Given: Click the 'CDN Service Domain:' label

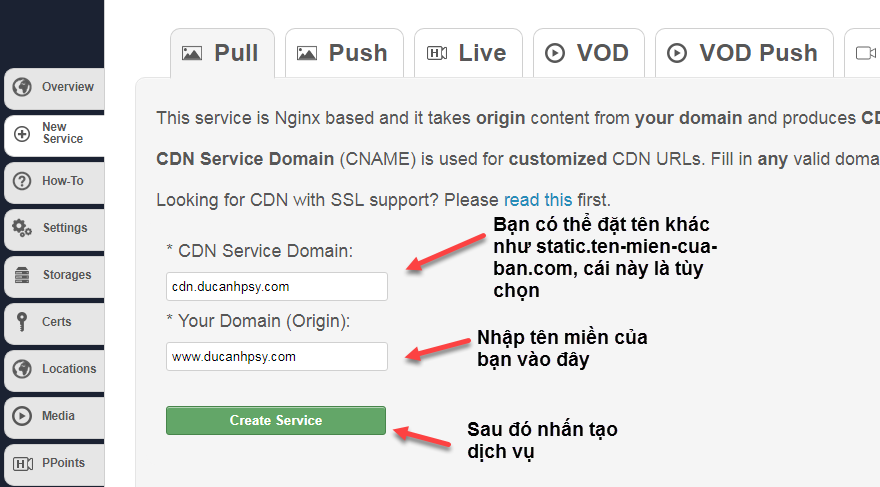Looking at the screenshot, I should pos(265,251).
